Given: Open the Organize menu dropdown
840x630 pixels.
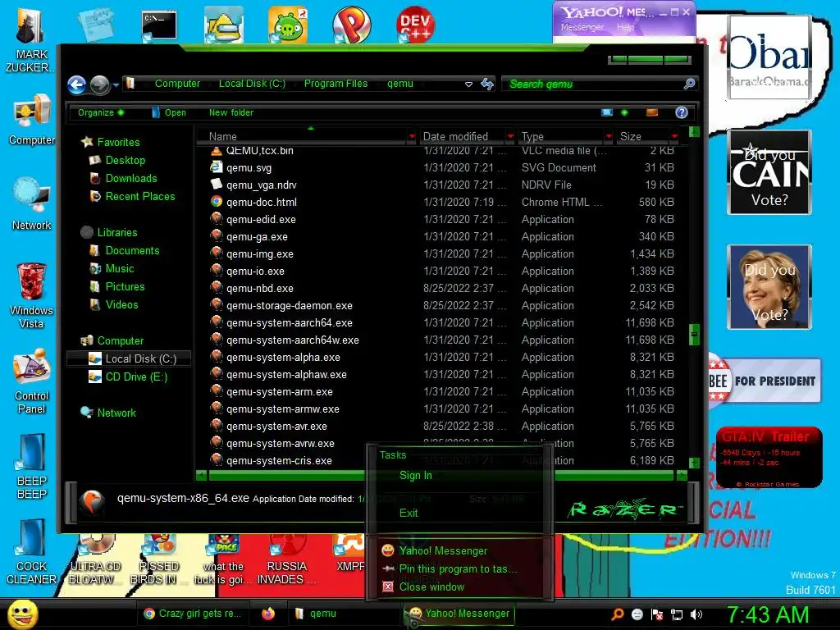Looking at the screenshot, I should tap(101, 112).
